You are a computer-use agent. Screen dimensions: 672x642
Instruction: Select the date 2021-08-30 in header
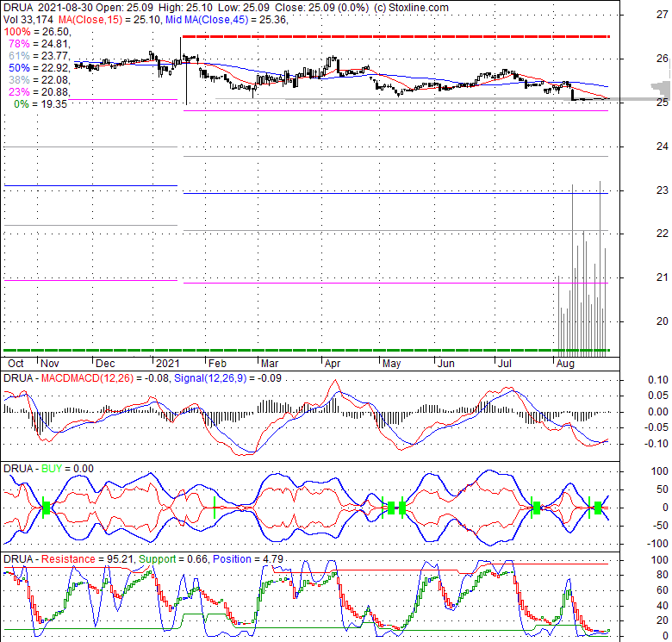[65, 8]
